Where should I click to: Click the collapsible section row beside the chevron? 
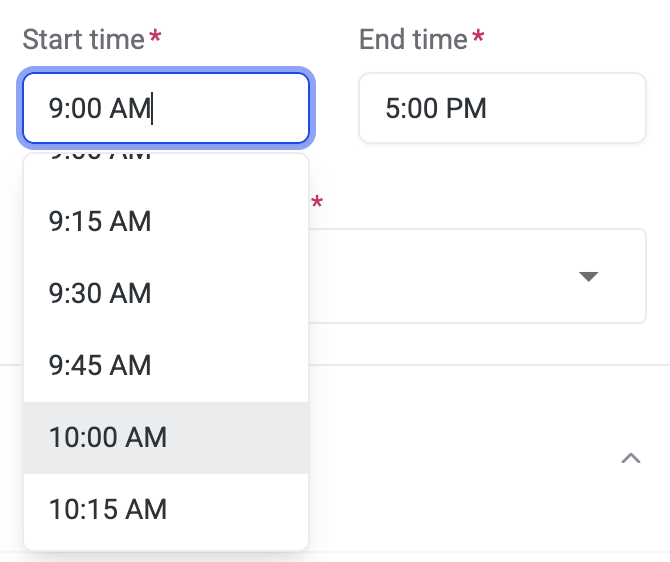460,459
